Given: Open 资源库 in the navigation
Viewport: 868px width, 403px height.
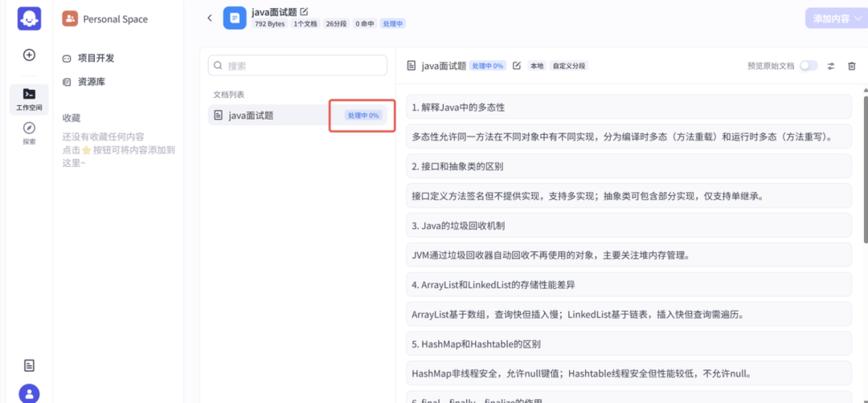Looking at the screenshot, I should 92,82.
